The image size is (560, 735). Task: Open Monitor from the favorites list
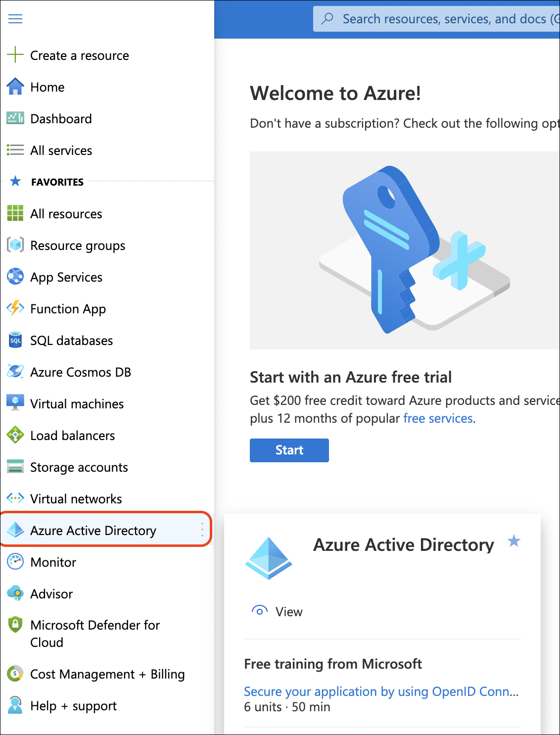(x=53, y=562)
